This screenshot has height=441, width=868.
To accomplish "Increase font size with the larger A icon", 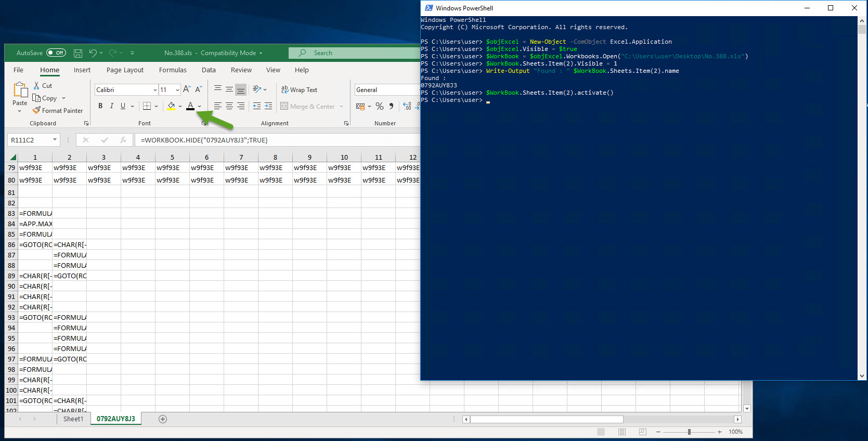I will coord(187,89).
